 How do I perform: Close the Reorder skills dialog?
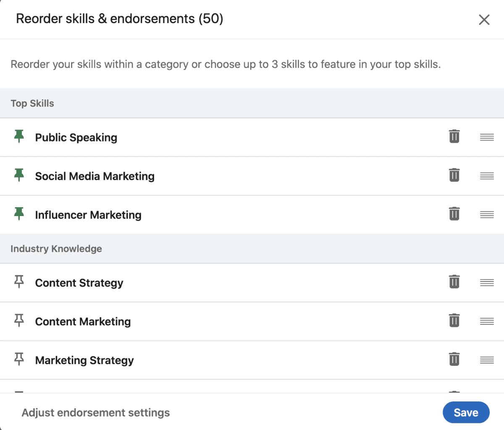(484, 19)
